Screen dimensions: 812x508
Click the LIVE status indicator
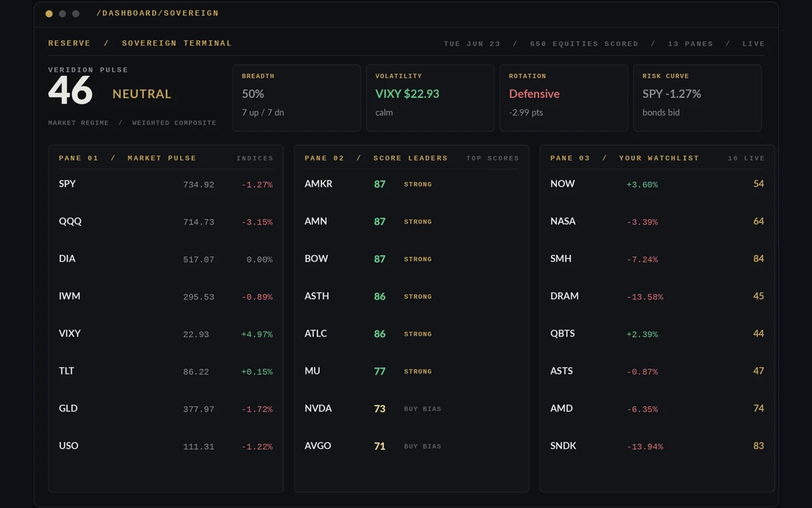753,44
